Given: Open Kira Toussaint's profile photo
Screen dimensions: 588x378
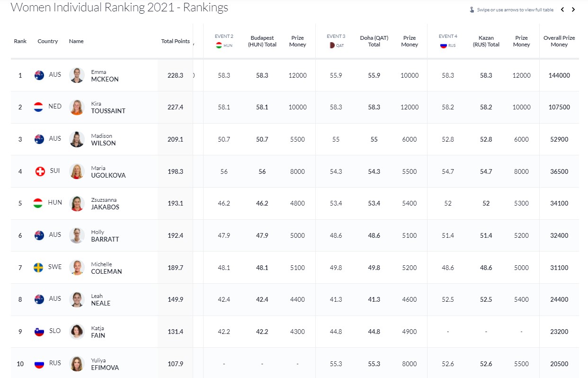Looking at the screenshot, I should coord(77,107).
